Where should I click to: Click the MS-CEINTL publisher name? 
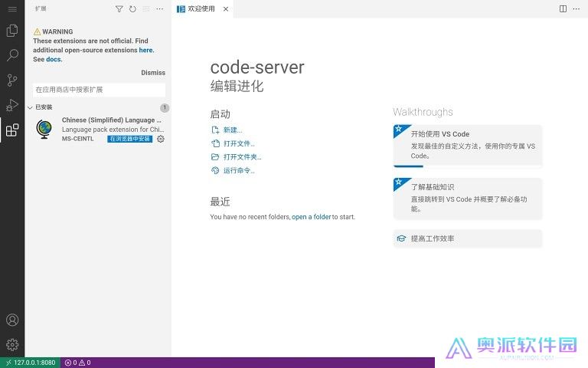77,139
